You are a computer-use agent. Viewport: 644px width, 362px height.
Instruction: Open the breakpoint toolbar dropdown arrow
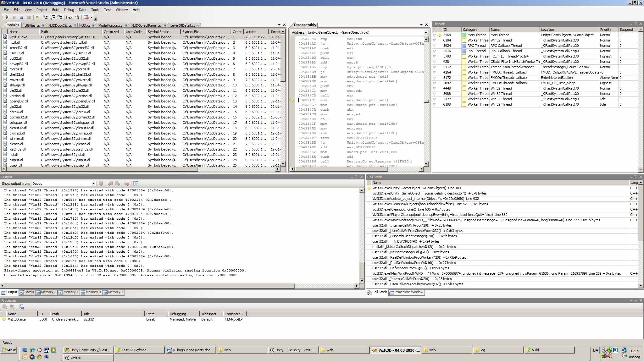click(x=92, y=17)
